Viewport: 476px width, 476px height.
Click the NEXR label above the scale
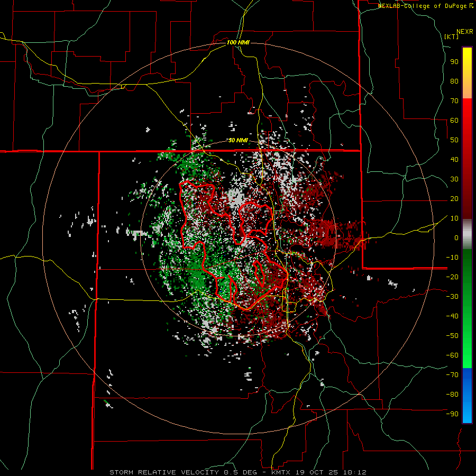tap(464, 32)
